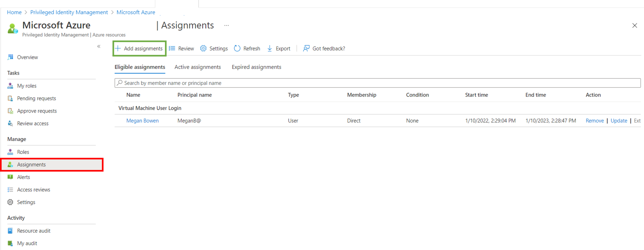This screenshot has height=250, width=644.
Task: Click the Review access icon
Action: tap(10, 124)
